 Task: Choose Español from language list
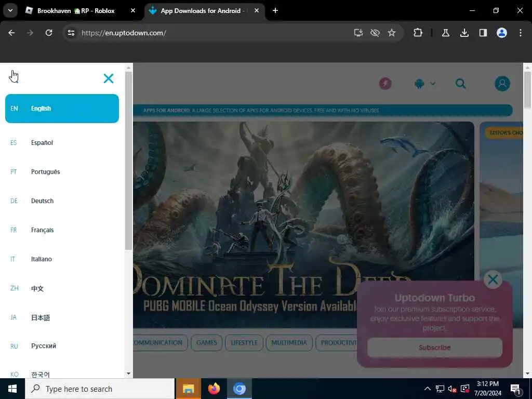[x=62, y=142]
